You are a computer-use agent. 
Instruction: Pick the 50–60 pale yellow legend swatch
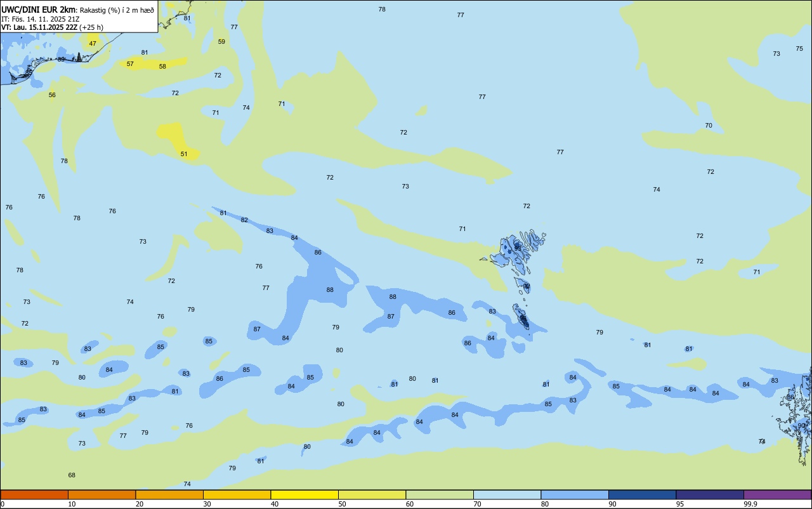[372, 494]
